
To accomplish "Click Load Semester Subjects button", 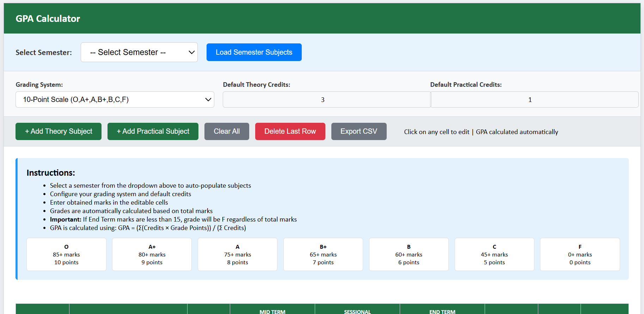I will coord(254,52).
